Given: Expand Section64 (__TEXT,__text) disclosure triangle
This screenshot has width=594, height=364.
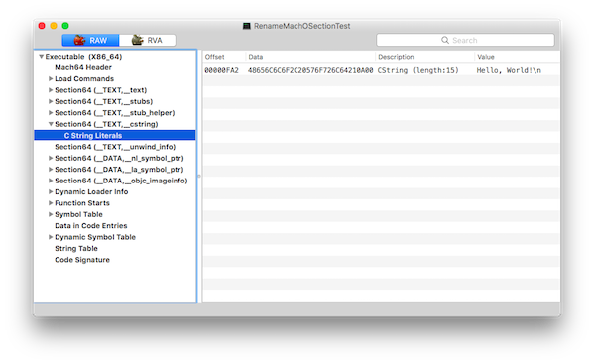Looking at the screenshot, I should click(x=51, y=90).
